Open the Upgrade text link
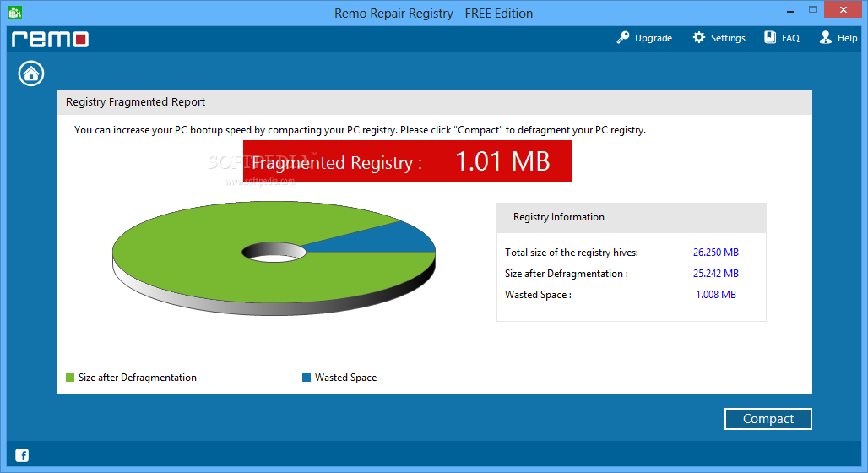Screen dimensions: 868x473 [654, 38]
